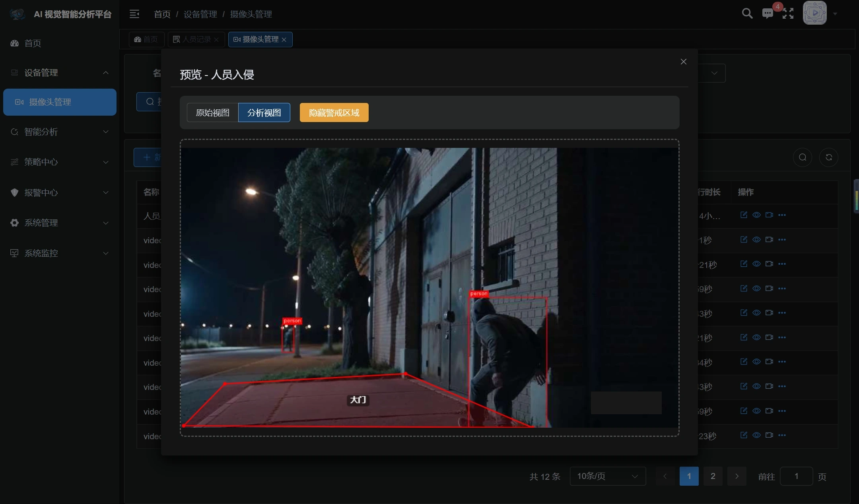Click round refresh button above table

(829, 157)
